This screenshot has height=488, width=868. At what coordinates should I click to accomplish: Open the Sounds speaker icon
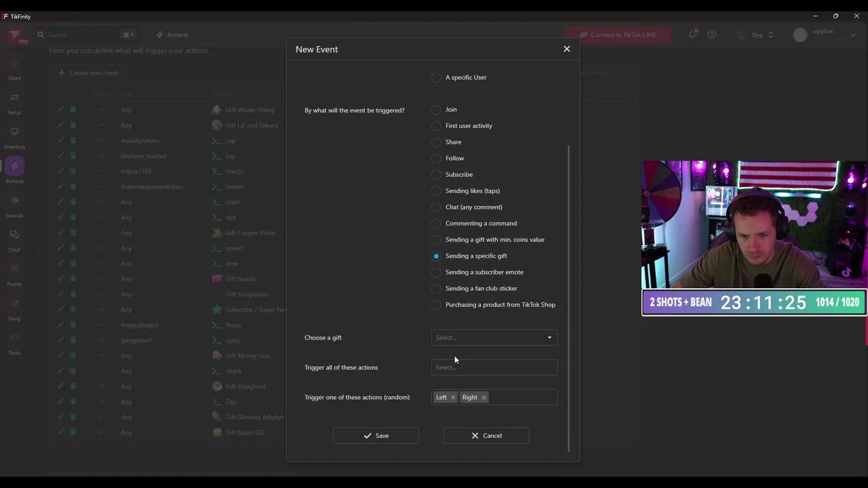(14, 201)
